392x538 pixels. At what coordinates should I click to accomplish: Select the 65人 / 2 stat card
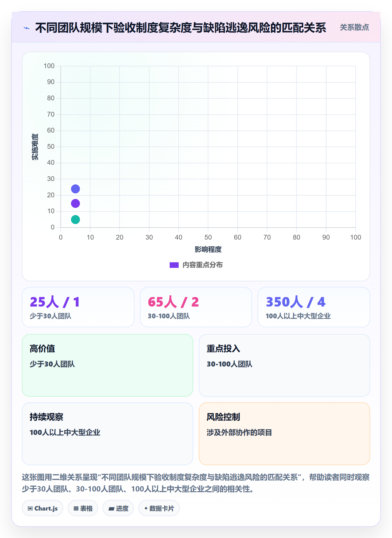196,307
